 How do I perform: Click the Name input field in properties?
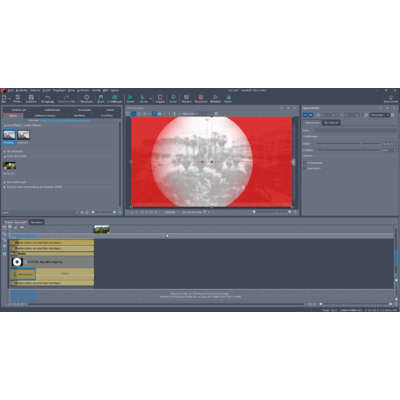pyautogui.click(x=355, y=130)
